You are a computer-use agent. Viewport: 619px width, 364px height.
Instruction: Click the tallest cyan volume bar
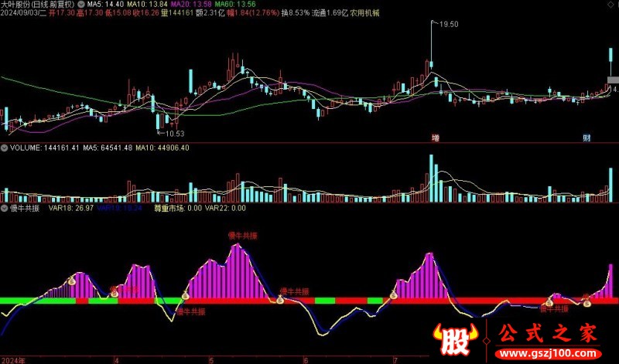(431, 179)
